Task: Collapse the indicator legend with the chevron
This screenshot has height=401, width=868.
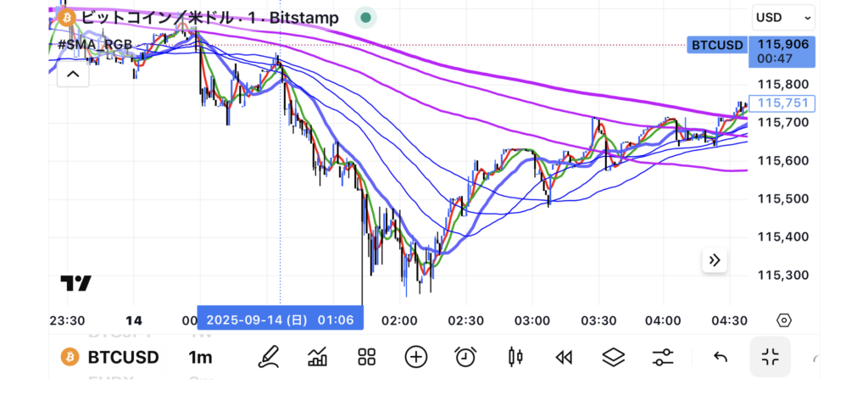Action: point(73,75)
